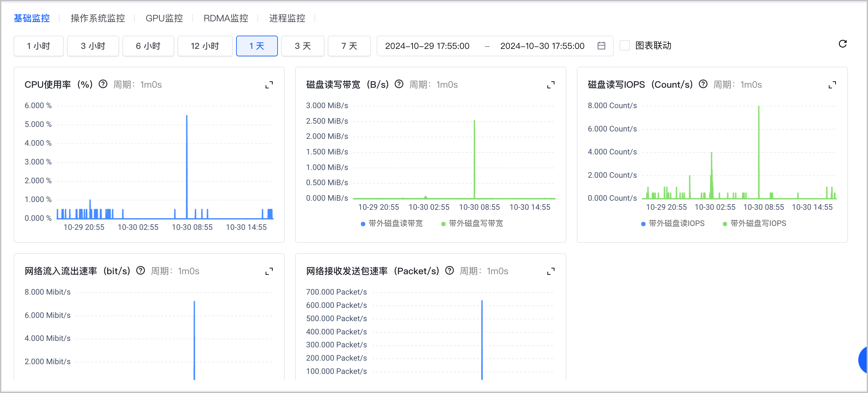Click the 网络流入流出速率 (bit/s) chart title
Image resolution: width=868 pixels, height=393 pixels.
pos(77,271)
